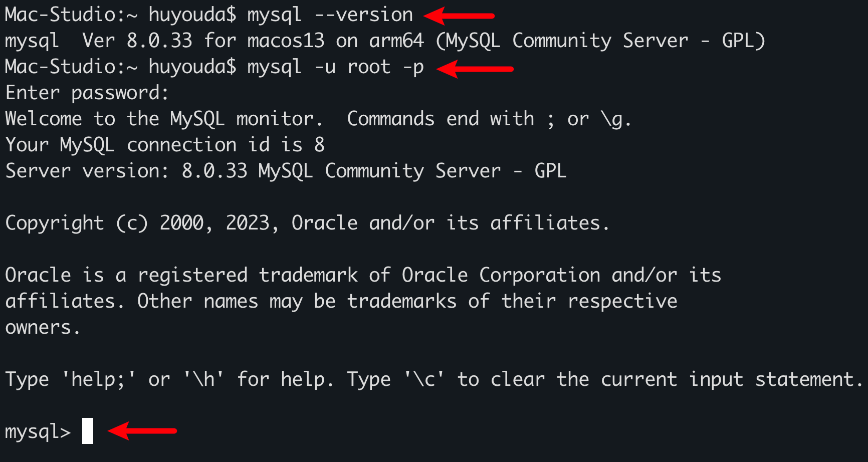The height and width of the screenshot is (462, 868).
Task: Click the word 'owners.' in the notice
Action: tap(43, 328)
